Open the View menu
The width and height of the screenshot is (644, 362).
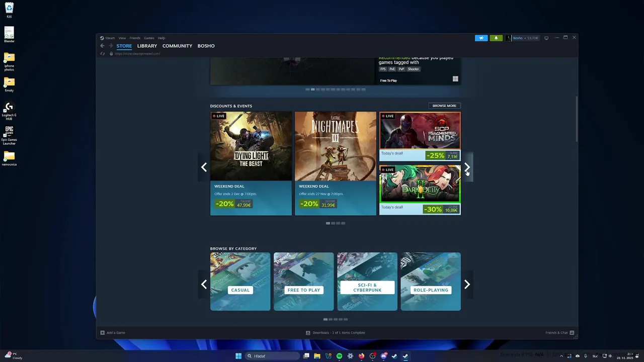(122, 38)
